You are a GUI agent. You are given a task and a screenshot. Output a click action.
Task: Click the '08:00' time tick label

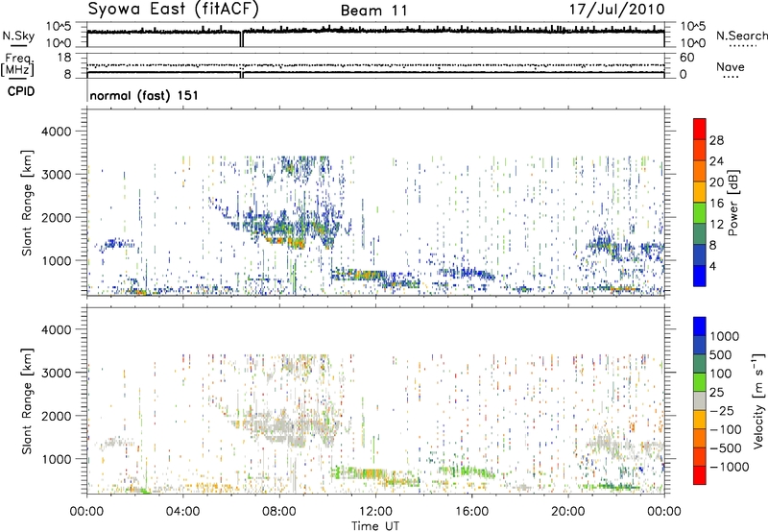tap(279, 512)
